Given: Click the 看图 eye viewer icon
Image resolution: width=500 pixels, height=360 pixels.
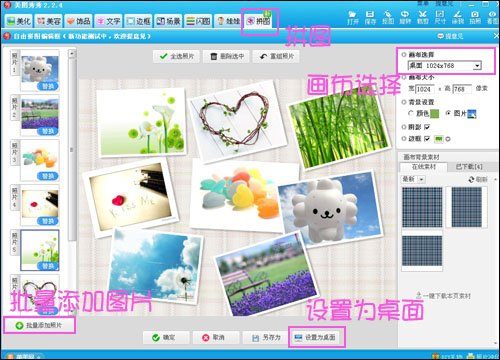Looking at the screenshot, I should click(x=492, y=18).
